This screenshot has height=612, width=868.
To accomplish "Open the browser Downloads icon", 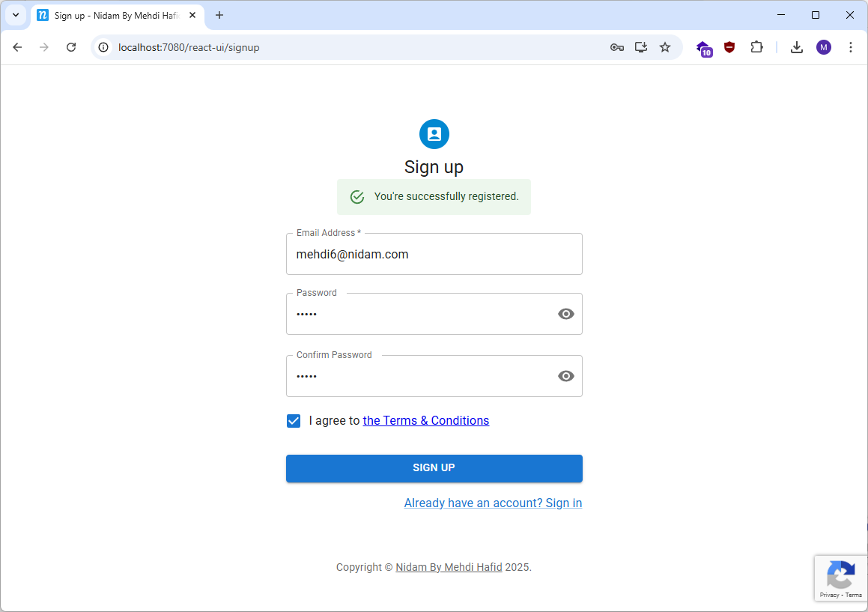I will click(x=797, y=47).
